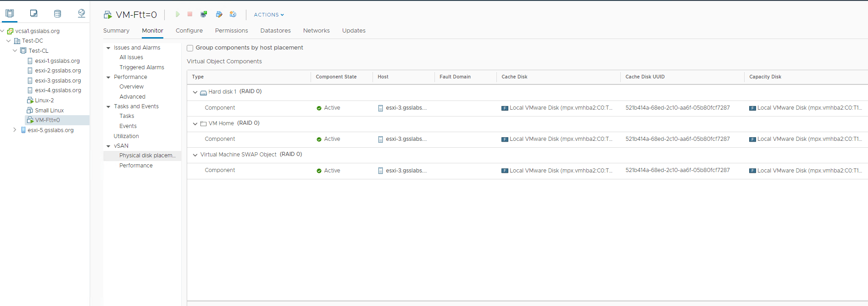Open edit VM settings icon
The height and width of the screenshot is (306, 868).
pos(219,15)
